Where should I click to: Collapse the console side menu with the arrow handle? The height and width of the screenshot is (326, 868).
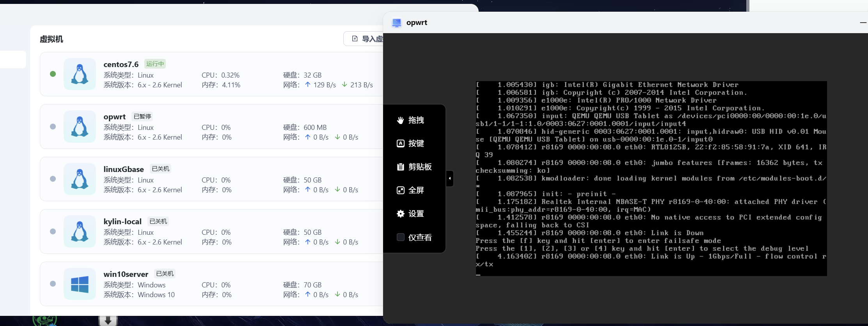coord(450,179)
